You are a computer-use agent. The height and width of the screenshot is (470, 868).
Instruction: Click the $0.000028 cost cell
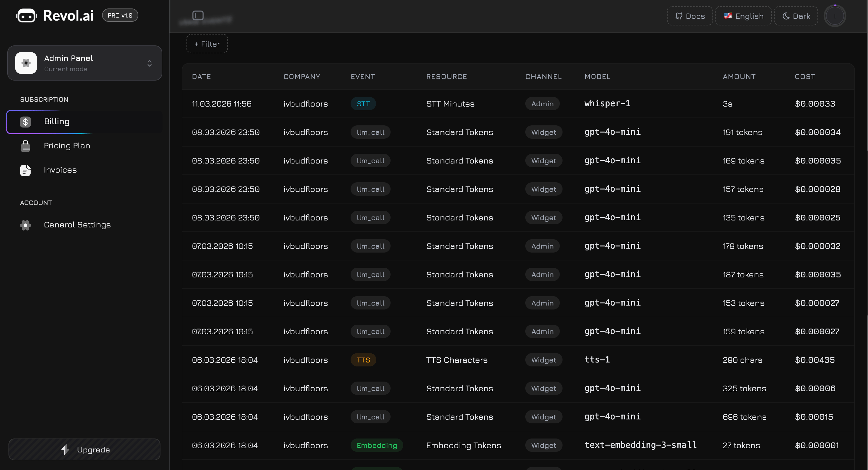[817, 189]
